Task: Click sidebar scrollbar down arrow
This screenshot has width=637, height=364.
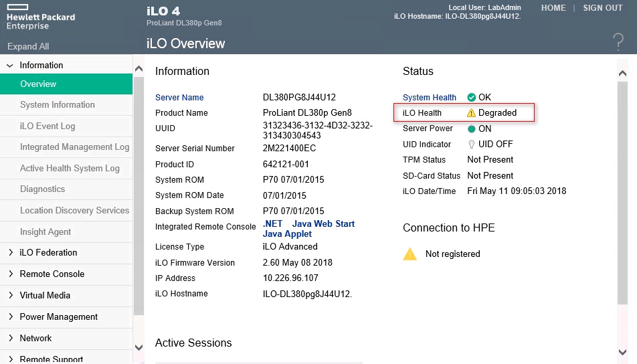Action: tap(139, 347)
